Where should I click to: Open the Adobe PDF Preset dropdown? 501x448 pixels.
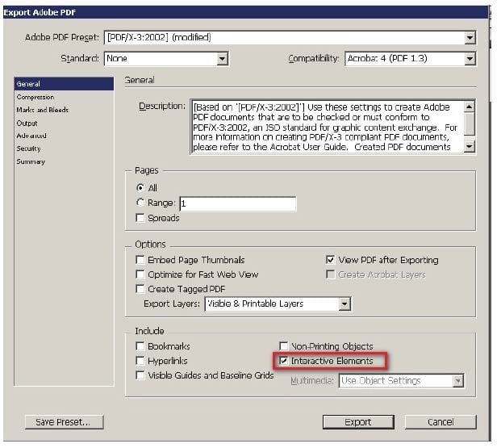click(x=470, y=38)
